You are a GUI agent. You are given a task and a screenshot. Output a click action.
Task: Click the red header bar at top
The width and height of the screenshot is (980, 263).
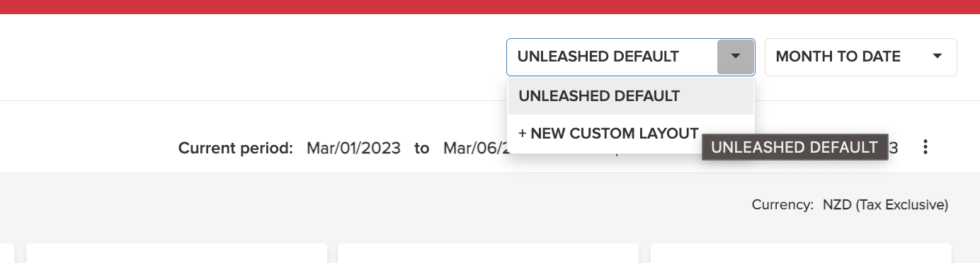490,7
